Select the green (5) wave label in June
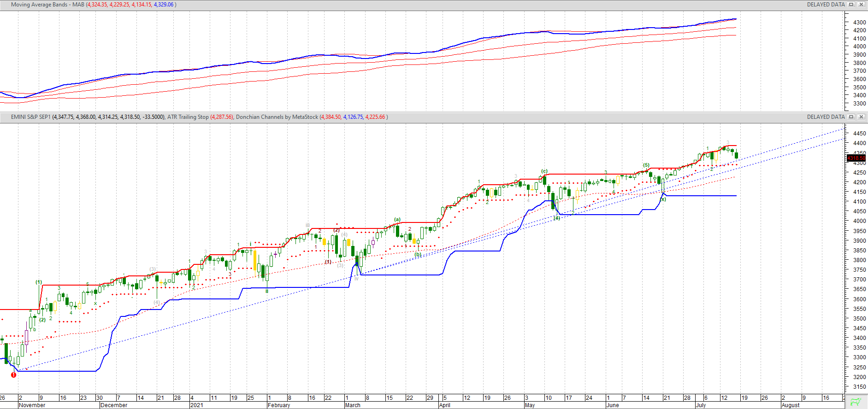The width and height of the screenshot is (868, 409). pyautogui.click(x=646, y=165)
